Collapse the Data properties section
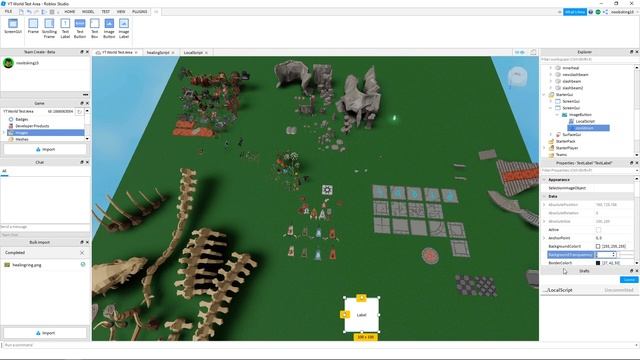Screen dimensions: 640x360 coord(544,196)
